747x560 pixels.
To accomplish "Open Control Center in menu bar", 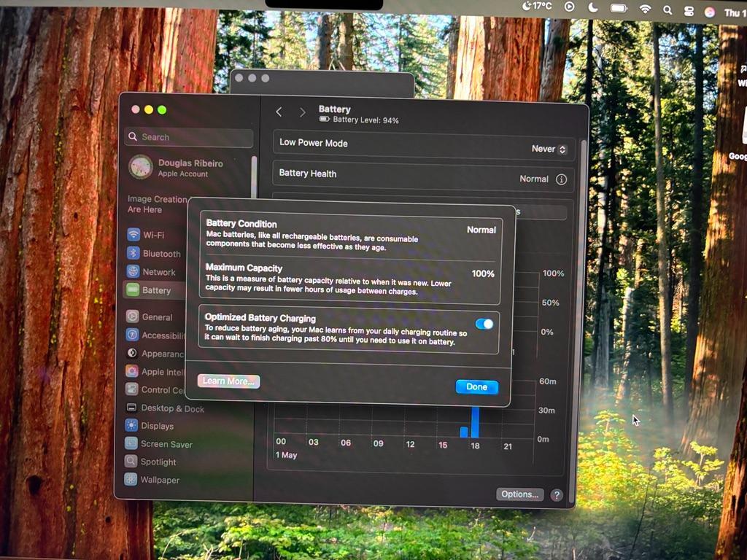I will (689, 11).
